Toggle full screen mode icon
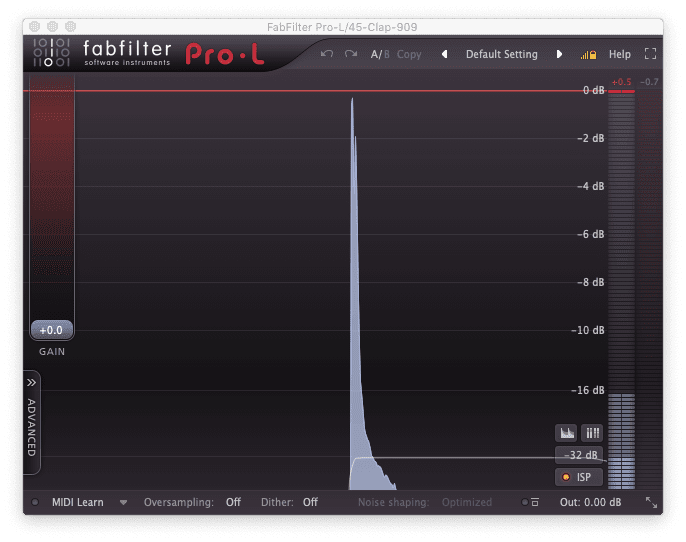Image resolution: width=686 pixels, height=542 pixels. coord(651,54)
